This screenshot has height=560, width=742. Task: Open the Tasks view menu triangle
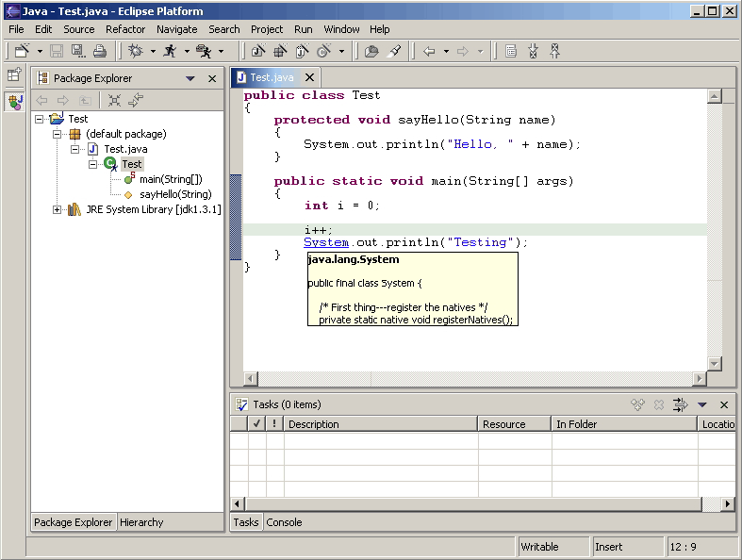pos(702,404)
